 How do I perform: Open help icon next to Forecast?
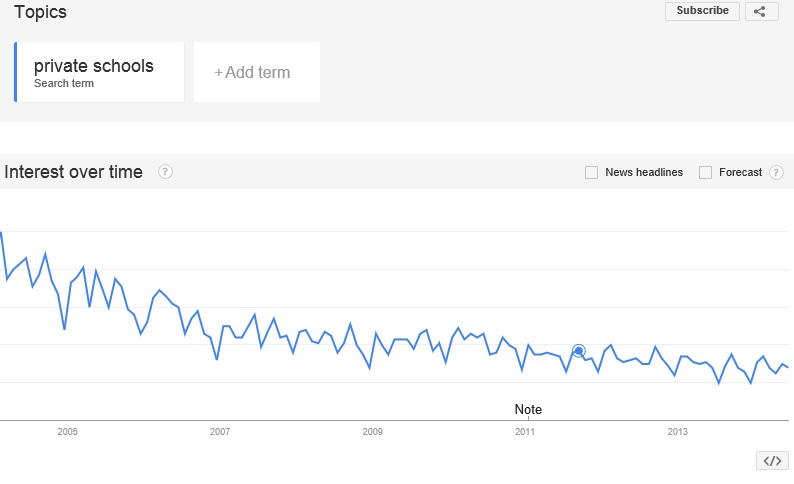point(776,173)
